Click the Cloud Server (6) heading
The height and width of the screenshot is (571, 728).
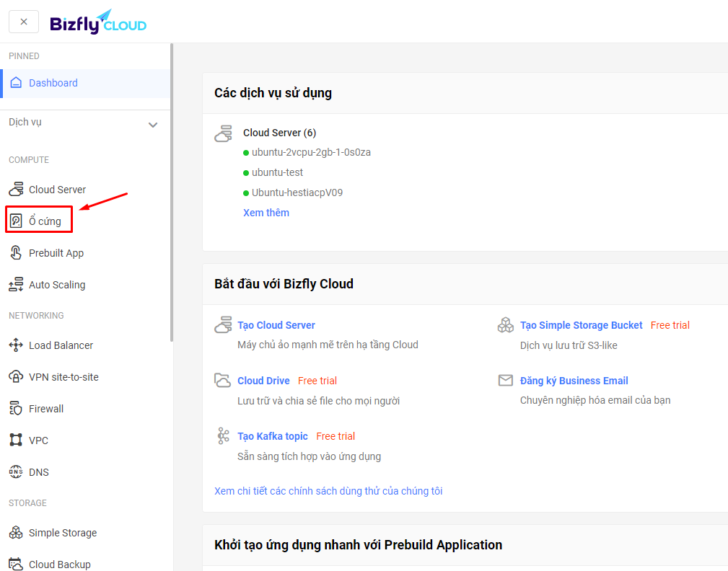(279, 133)
